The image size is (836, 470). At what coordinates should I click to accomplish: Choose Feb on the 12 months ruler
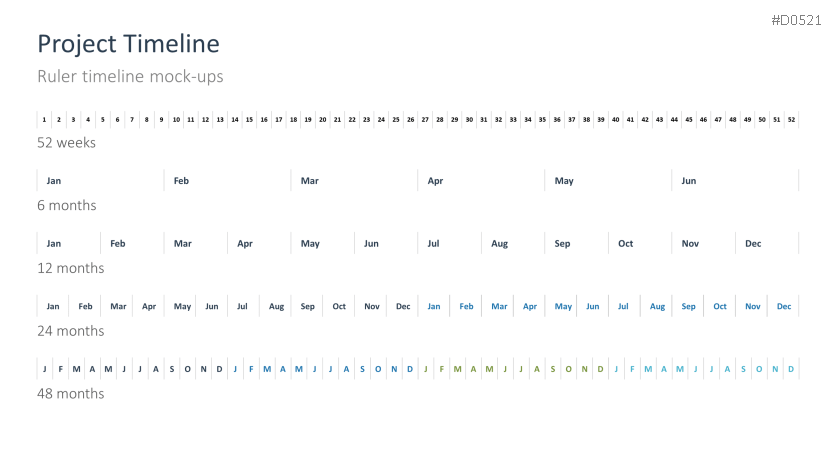click(118, 244)
